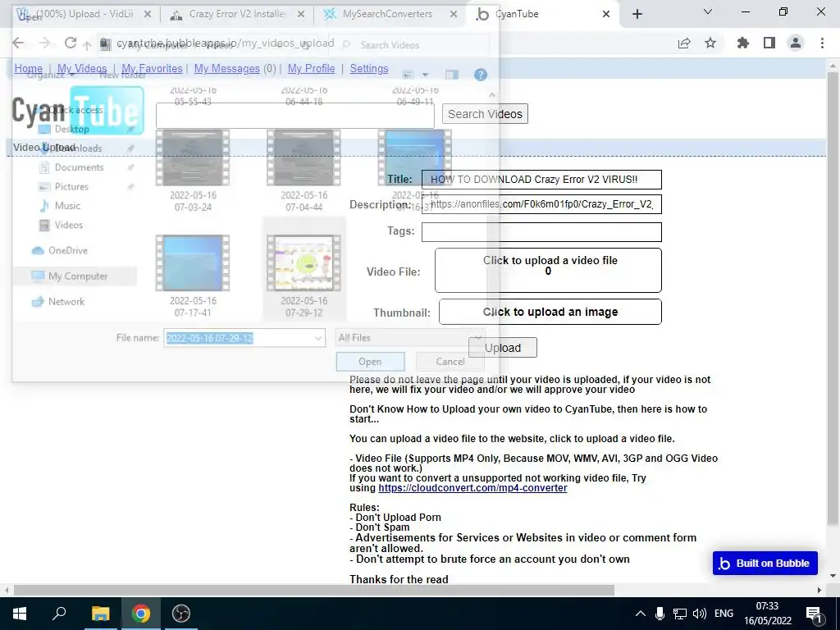Image resolution: width=840 pixels, height=630 pixels.
Task: Click the page horizontal scrollbar
Action: click(x=314, y=590)
